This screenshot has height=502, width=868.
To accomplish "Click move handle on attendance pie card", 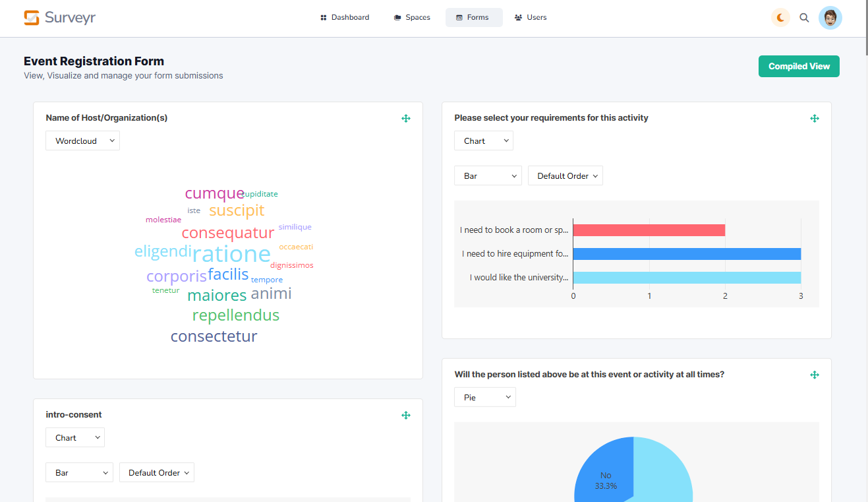I will [x=815, y=375].
